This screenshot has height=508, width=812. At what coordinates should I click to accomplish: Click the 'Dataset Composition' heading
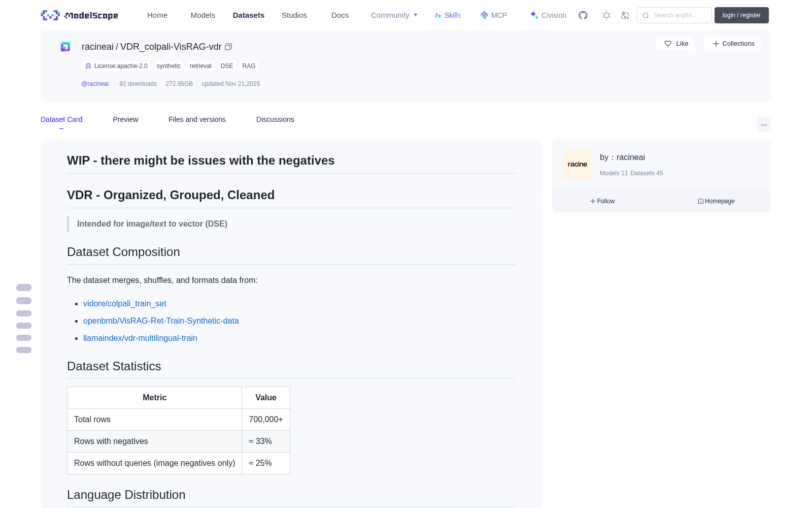tap(123, 252)
